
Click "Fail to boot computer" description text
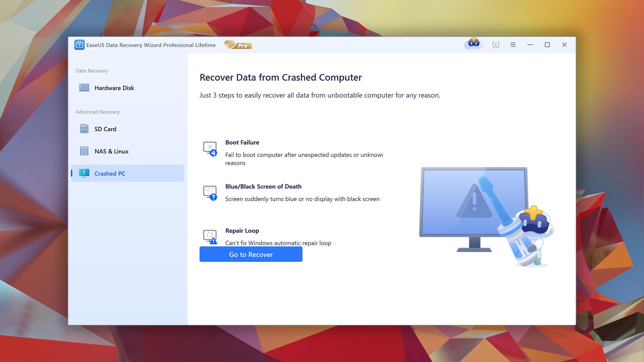(304, 159)
